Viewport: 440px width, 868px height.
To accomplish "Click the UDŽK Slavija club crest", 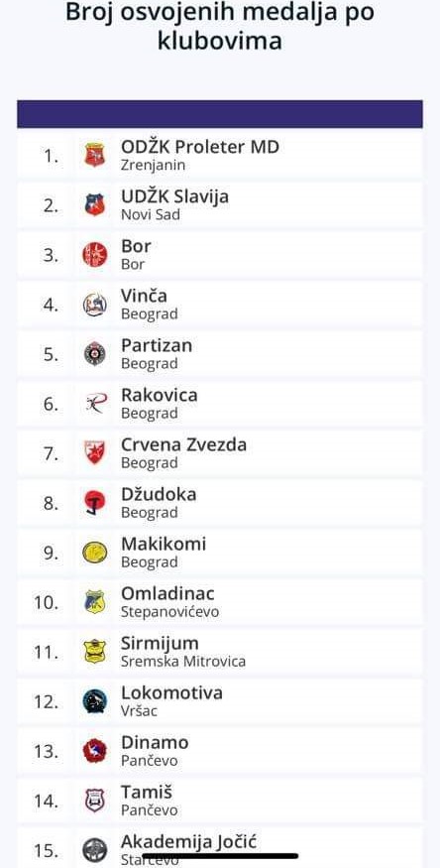I will 94,204.
